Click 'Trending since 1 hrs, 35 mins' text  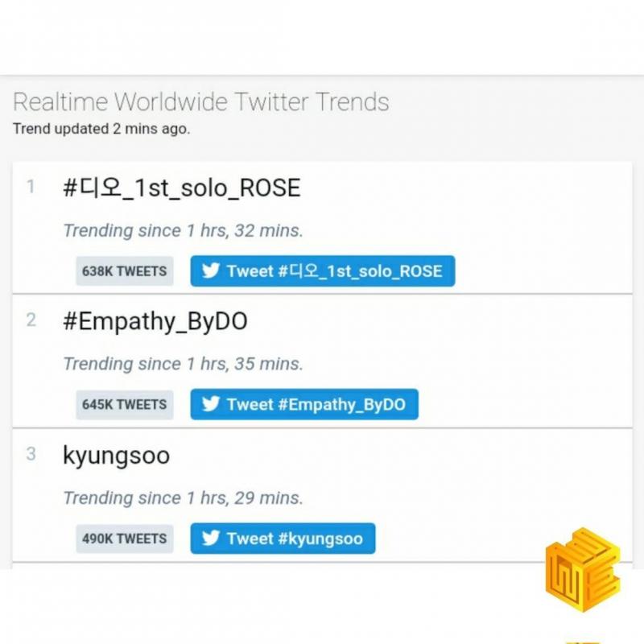pos(183,364)
